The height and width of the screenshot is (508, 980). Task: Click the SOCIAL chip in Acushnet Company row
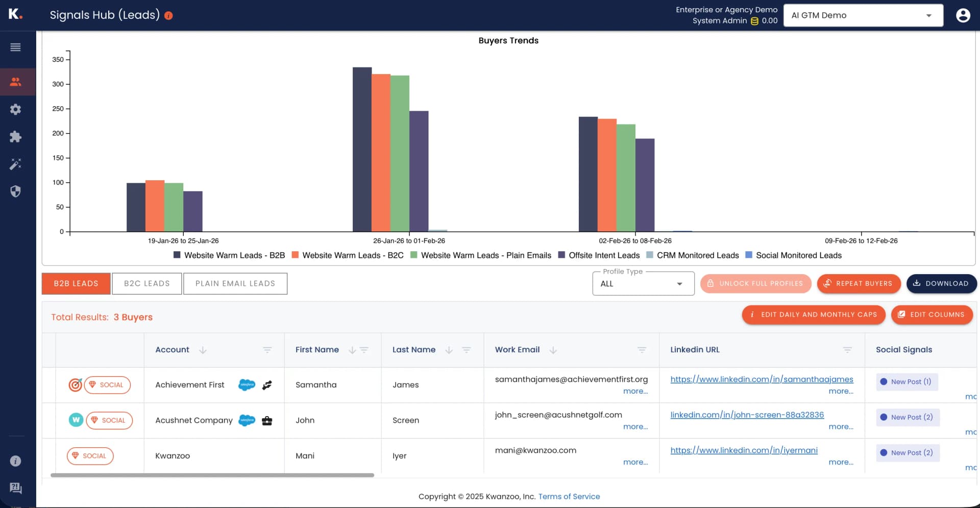click(x=109, y=421)
